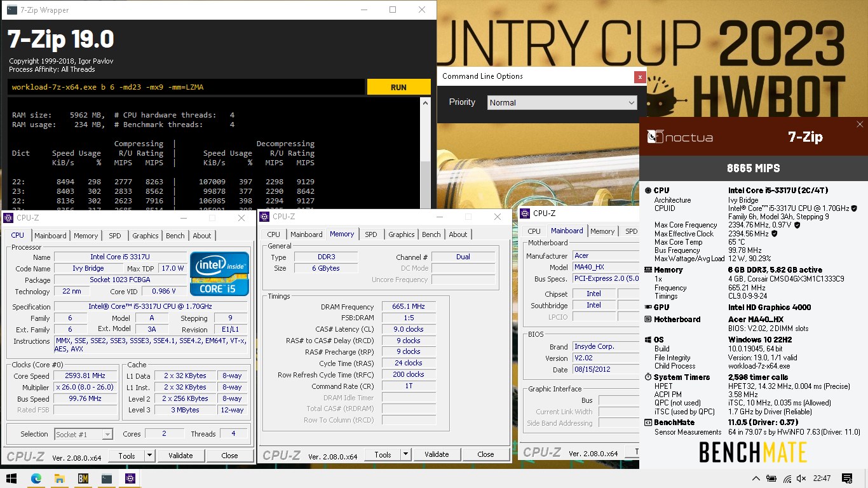This screenshot has height=488, width=868.
Task: Open the SPD tab in the CPU-tab CPU-Z window
Action: (x=114, y=236)
